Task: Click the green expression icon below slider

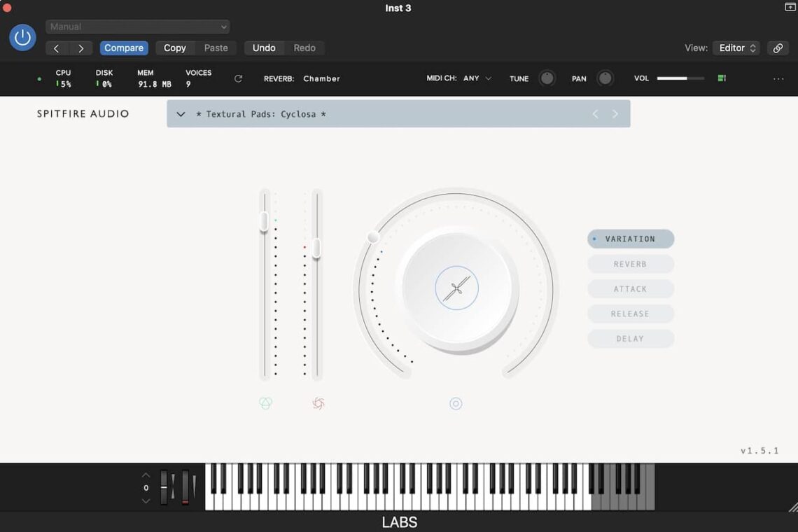Action: pyautogui.click(x=265, y=403)
